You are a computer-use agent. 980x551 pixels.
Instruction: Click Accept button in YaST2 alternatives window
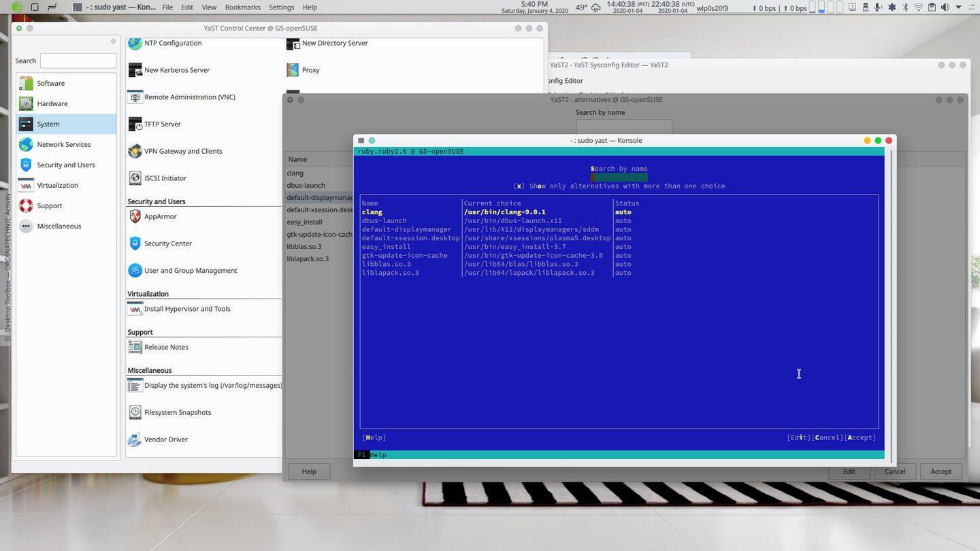pos(941,471)
